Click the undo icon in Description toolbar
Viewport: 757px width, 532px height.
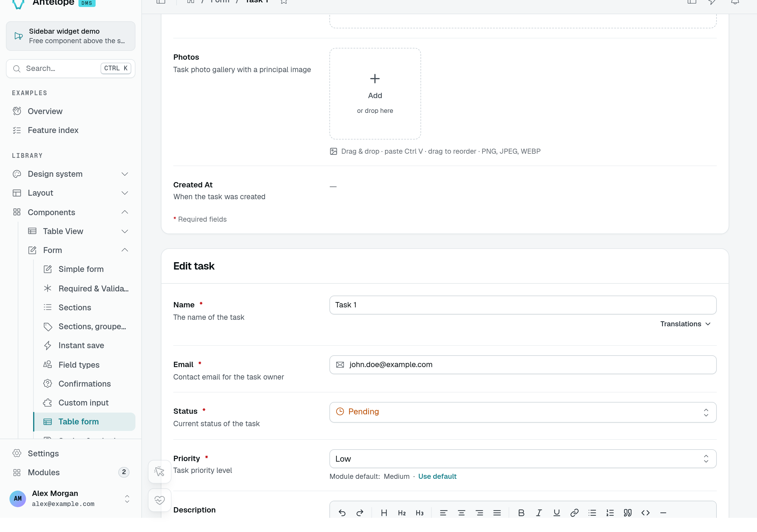(342, 512)
